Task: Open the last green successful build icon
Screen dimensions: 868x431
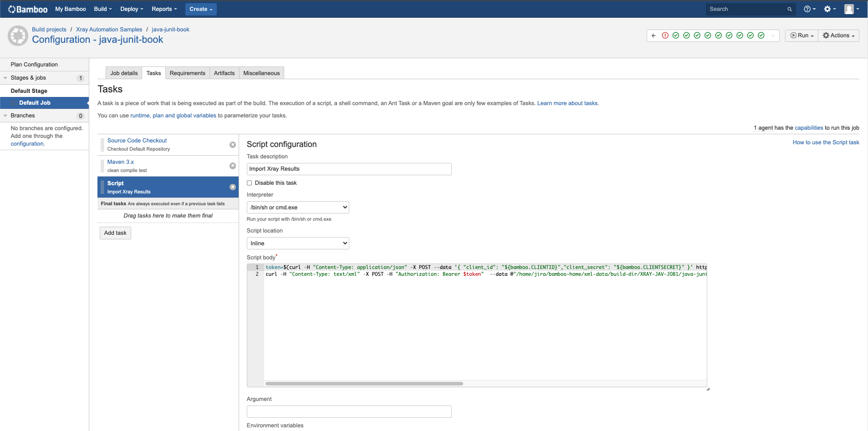Action: pos(761,35)
